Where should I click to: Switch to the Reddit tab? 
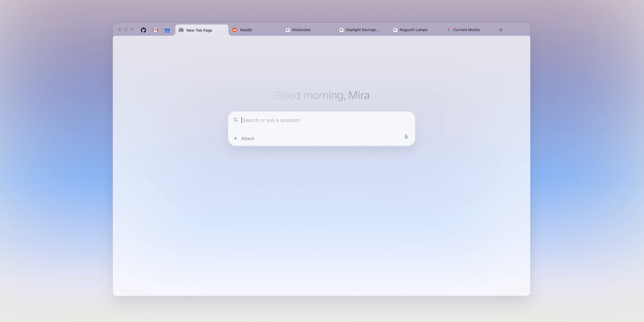pos(255,30)
